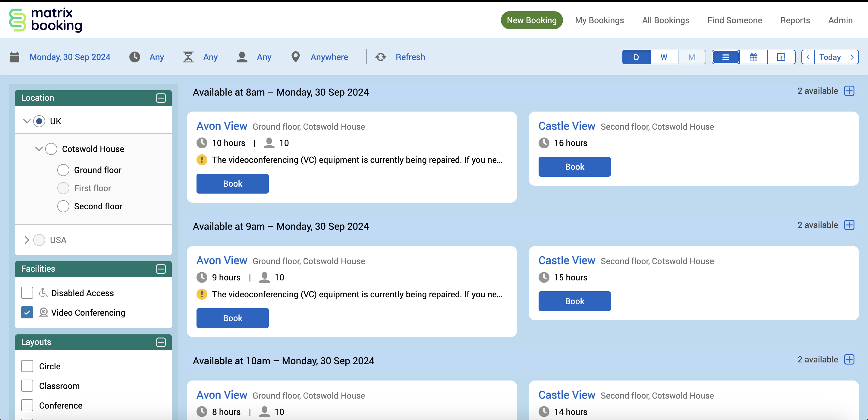
Task: Collapse the Facilities panel
Action: pos(161,269)
